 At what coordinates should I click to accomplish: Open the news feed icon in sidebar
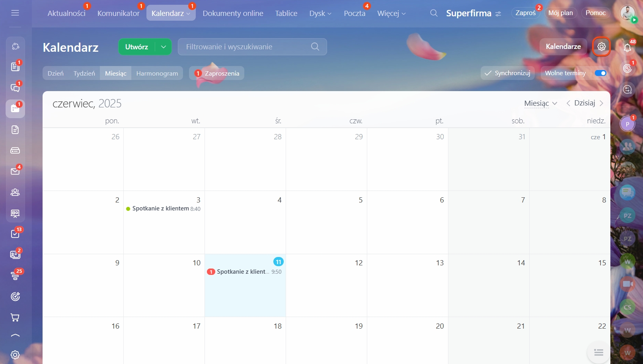(15, 67)
